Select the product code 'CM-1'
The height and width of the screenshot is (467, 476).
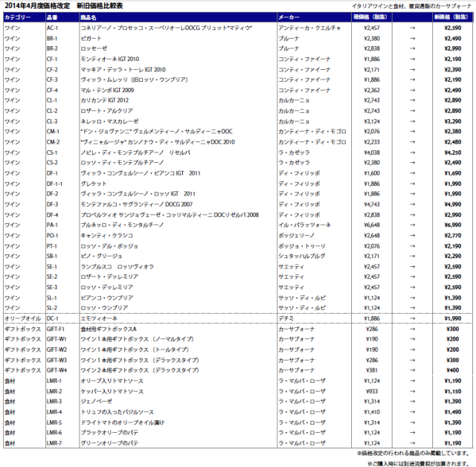53,132
